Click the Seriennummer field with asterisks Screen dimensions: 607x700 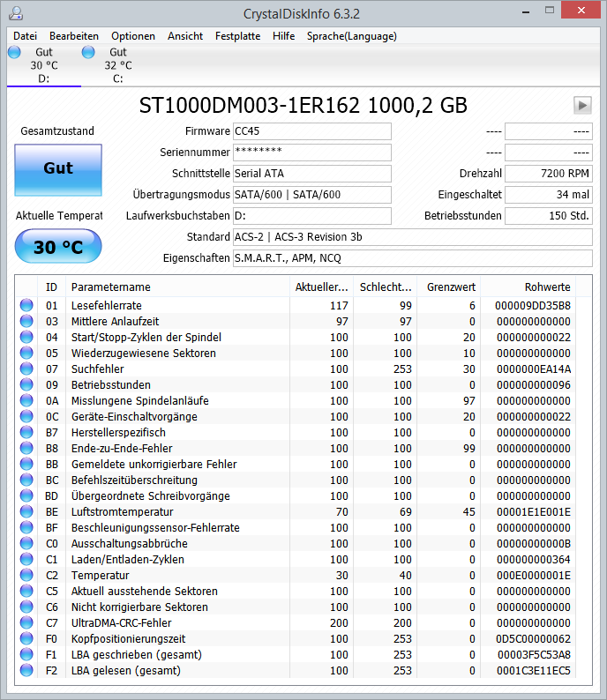click(312, 153)
